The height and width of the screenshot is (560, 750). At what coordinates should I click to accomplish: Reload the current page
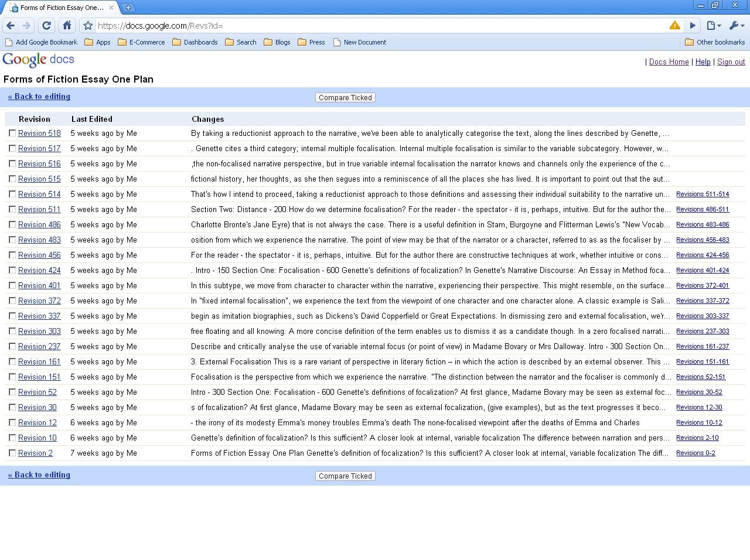click(x=46, y=25)
